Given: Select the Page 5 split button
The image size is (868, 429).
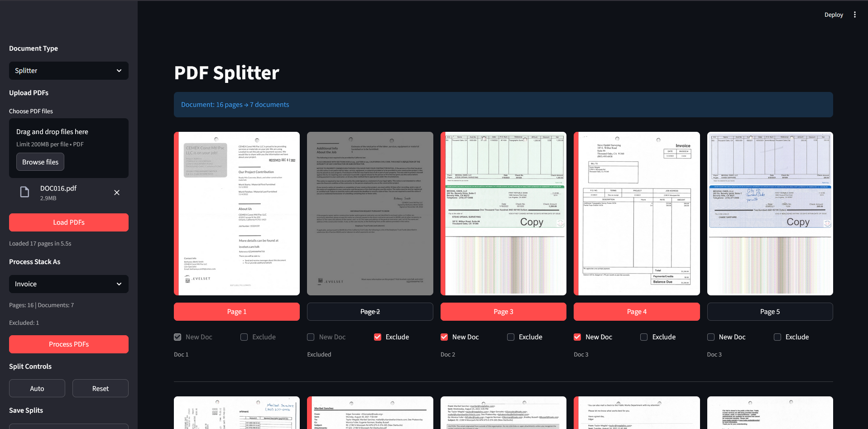Looking at the screenshot, I should pyautogui.click(x=770, y=312).
